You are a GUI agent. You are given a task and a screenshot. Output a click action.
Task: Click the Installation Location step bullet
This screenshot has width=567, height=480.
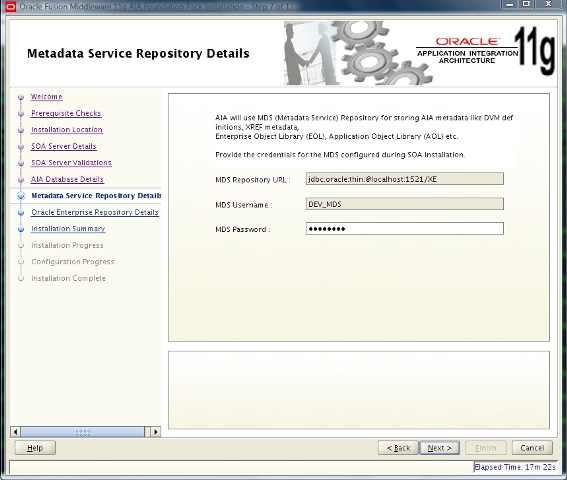point(21,130)
